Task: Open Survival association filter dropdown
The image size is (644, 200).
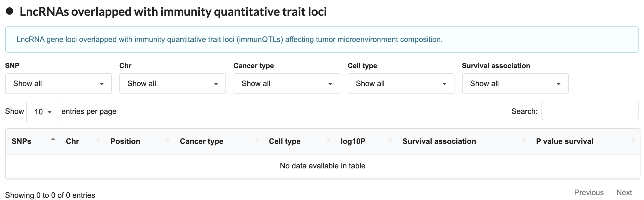Action: [515, 84]
